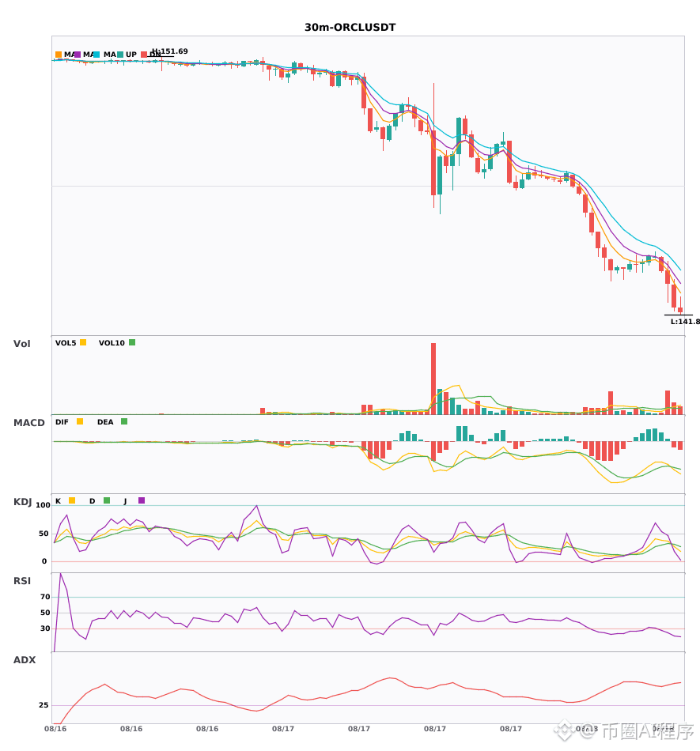Click the 70 level label on RSI axis
The width and height of the screenshot is (700, 751).
45,597
